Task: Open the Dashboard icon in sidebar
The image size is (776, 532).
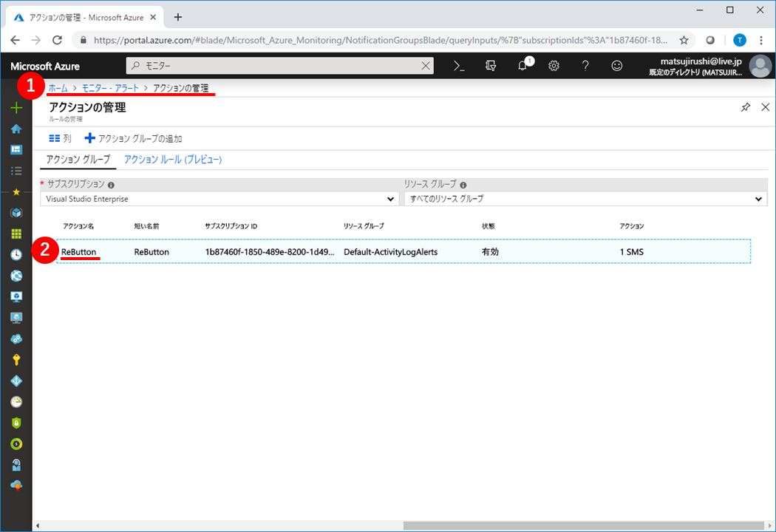Action: 16,149
